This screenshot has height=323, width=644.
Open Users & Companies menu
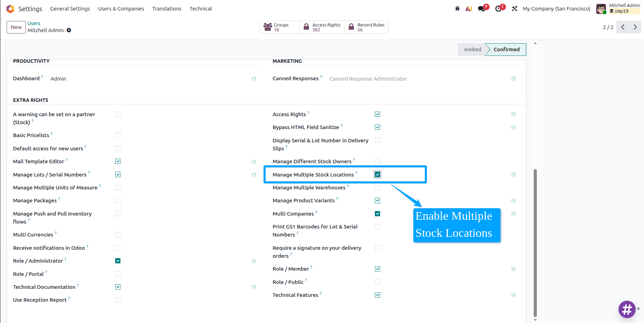(x=121, y=9)
